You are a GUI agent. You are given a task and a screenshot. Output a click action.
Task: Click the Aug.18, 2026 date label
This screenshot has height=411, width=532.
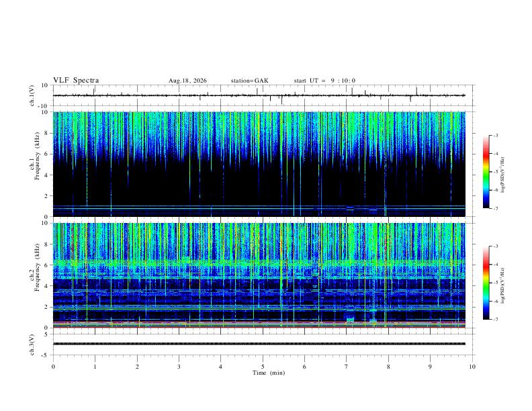coord(187,81)
